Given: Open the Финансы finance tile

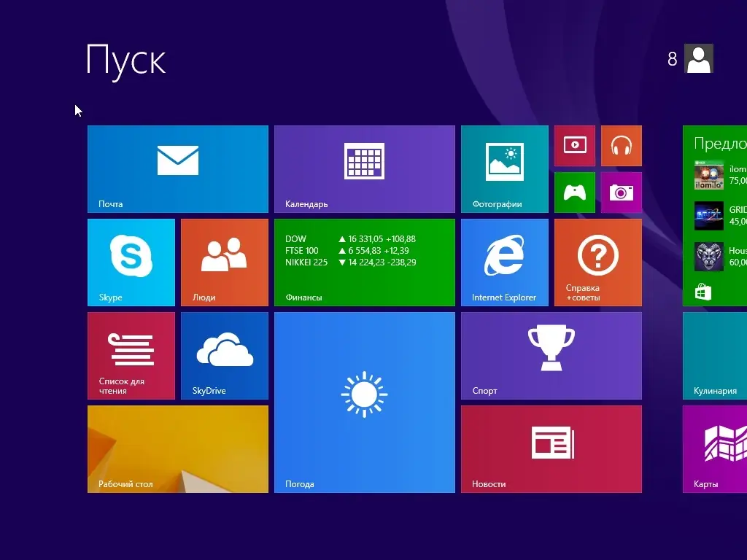Looking at the screenshot, I should coord(365,262).
